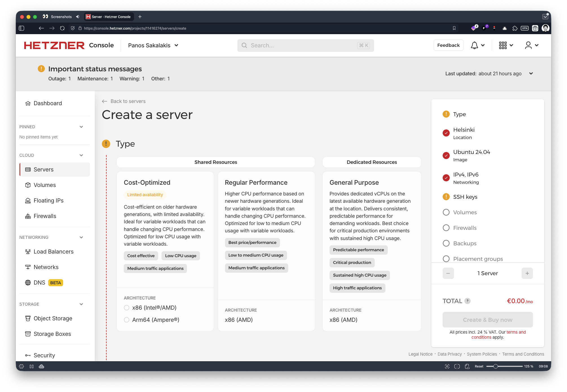Image resolution: width=567 pixels, height=392 pixels.
Task: Open the notifications bell
Action: (x=474, y=45)
